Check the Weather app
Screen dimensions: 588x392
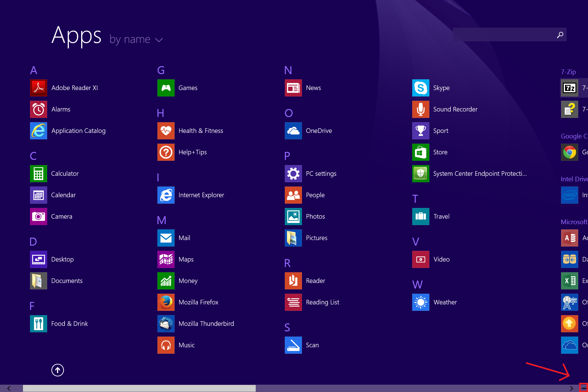point(421,302)
